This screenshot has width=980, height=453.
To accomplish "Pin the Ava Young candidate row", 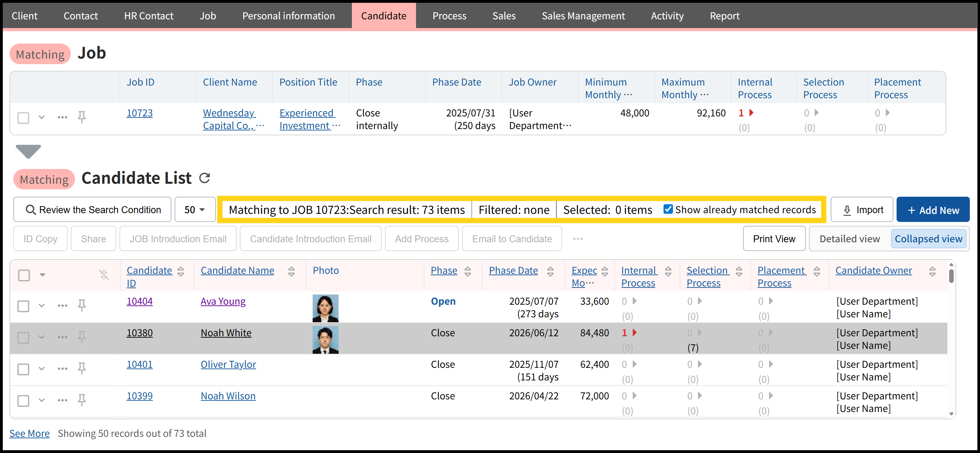I will pos(82,305).
